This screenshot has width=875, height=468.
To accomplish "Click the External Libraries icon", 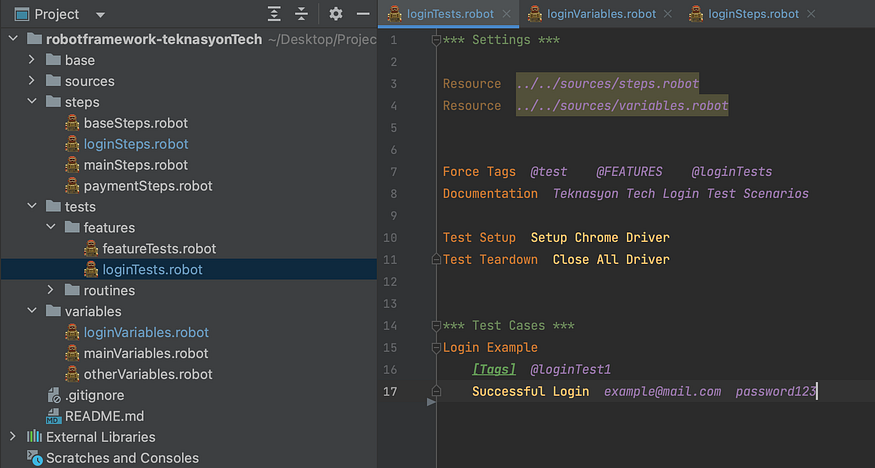I will 34,437.
